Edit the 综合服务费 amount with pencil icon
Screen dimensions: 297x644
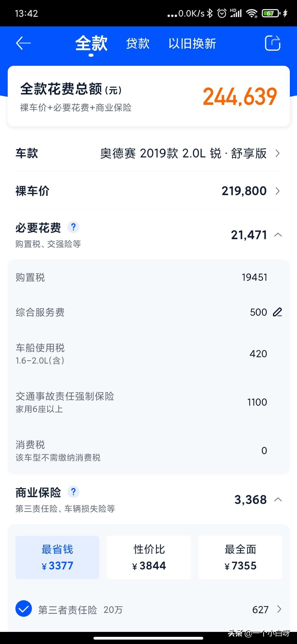277,312
